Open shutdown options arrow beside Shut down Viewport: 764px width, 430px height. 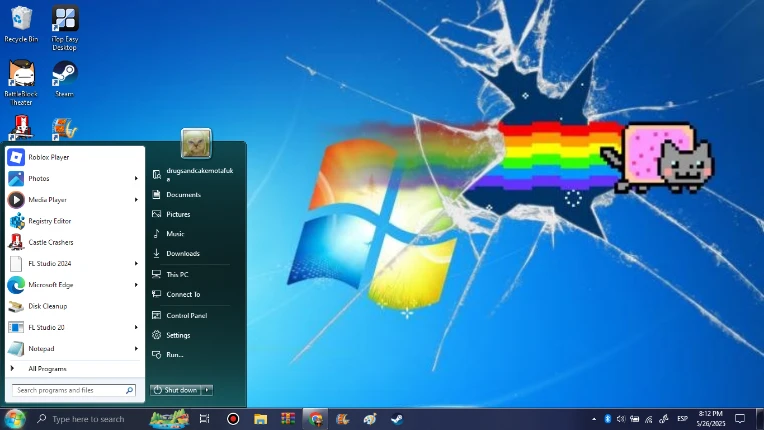pyautogui.click(x=207, y=390)
